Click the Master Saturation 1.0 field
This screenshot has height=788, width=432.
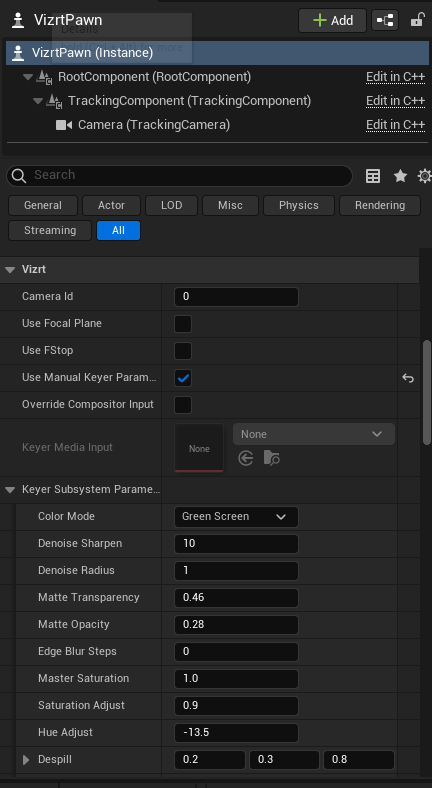pyautogui.click(x=236, y=678)
